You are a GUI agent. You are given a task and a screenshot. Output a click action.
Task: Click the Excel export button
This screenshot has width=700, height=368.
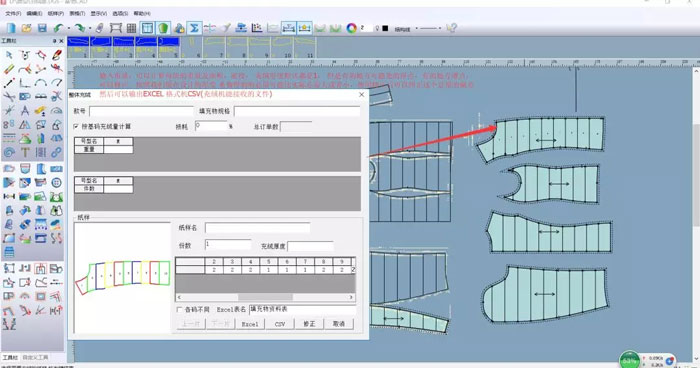[x=250, y=324]
